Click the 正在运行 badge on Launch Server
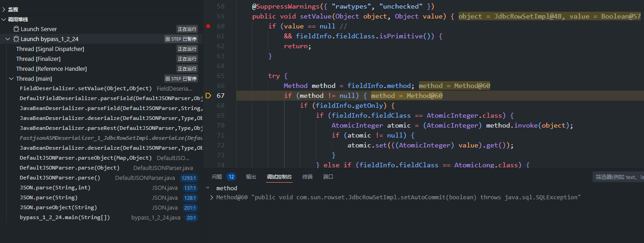The height and width of the screenshot is (243, 644). coord(187,29)
